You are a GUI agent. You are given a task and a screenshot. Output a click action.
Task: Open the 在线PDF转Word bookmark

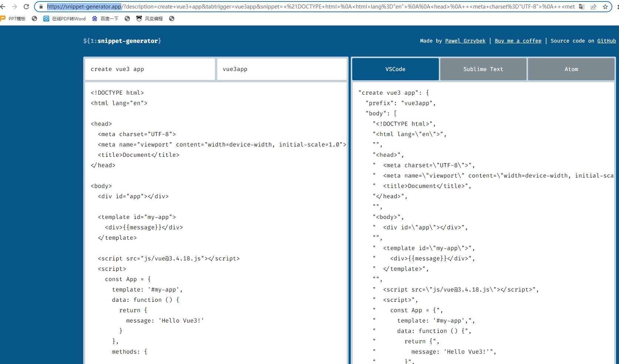pyautogui.click(x=64, y=18)
